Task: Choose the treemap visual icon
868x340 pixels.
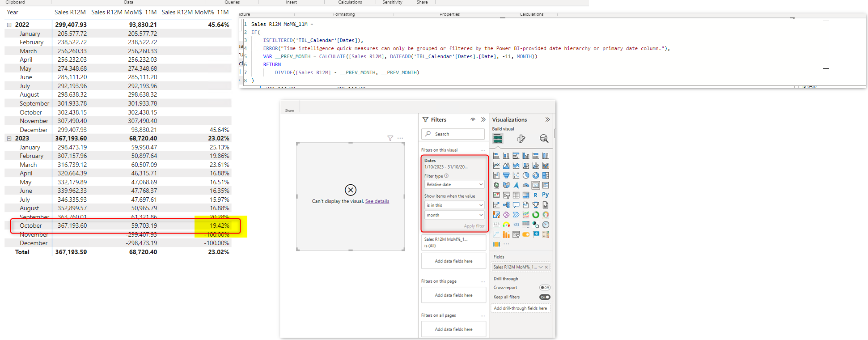Action: (x=546, y=175)
